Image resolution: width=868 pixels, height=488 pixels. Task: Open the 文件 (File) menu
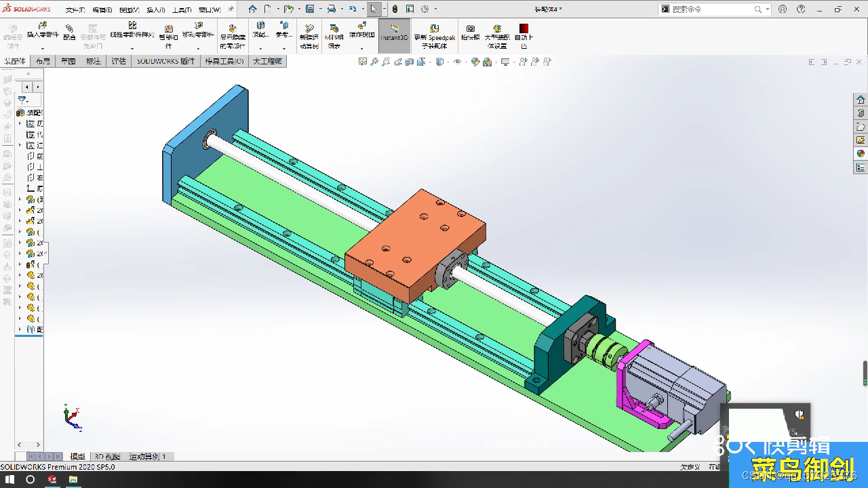[75, 10]
